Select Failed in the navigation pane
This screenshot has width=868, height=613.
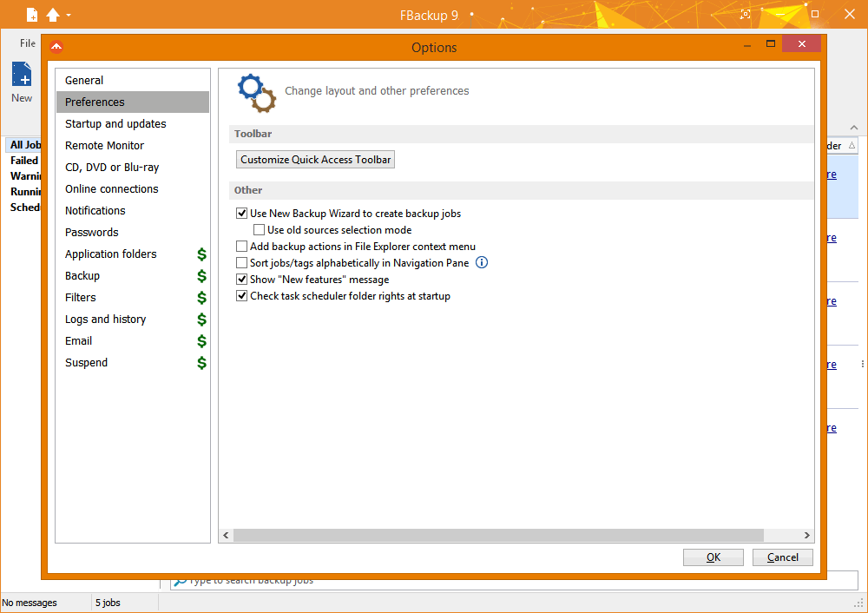point(23,160)
